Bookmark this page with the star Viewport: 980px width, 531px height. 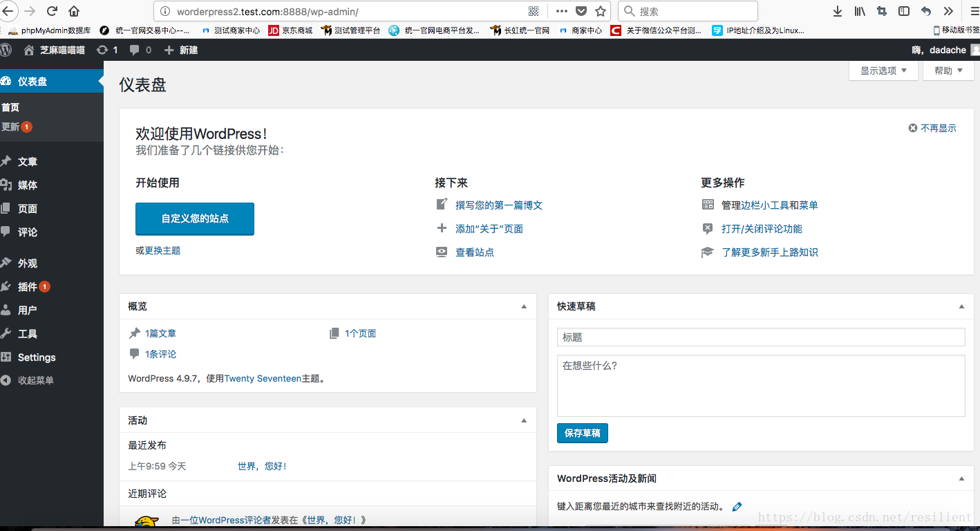pos(601,11)
